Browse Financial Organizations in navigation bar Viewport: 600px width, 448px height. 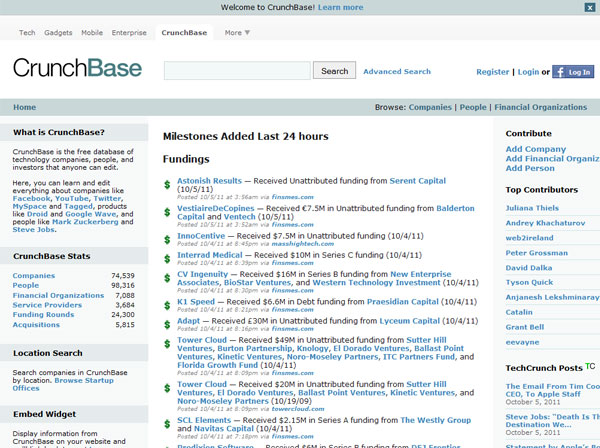pos(541,108)
